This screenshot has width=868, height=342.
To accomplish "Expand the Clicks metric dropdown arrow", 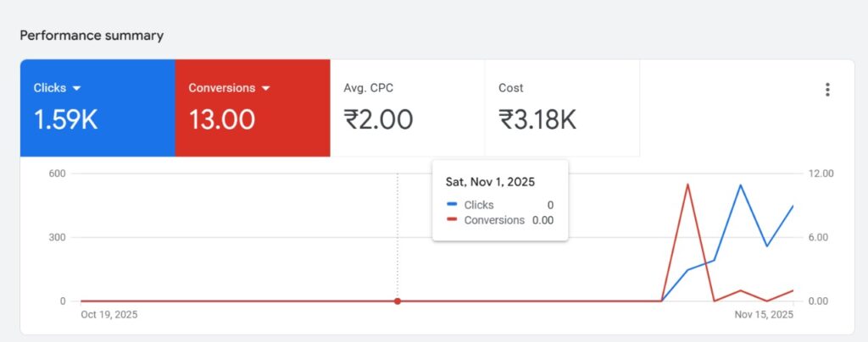I will pos(76,88).
